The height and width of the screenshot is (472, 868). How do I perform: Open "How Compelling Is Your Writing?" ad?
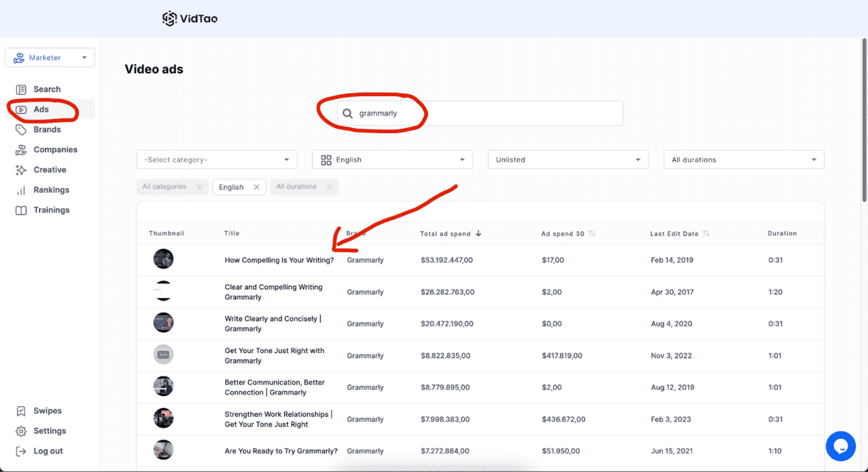(279, 260)
